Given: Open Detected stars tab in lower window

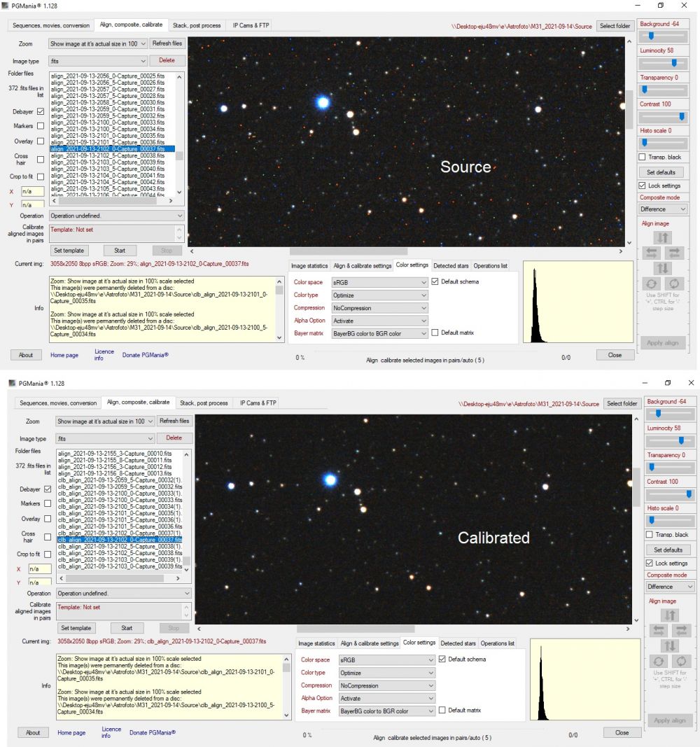Looking at the screenshot, I should pyautogui.click(x=458, y=643).
